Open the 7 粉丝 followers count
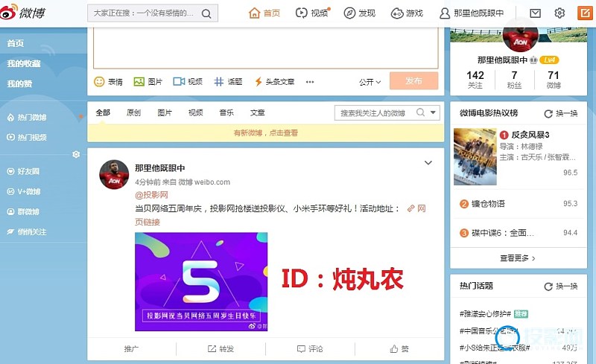The width and height of the screenshot is (596, 364). click(x=514, y=80)
